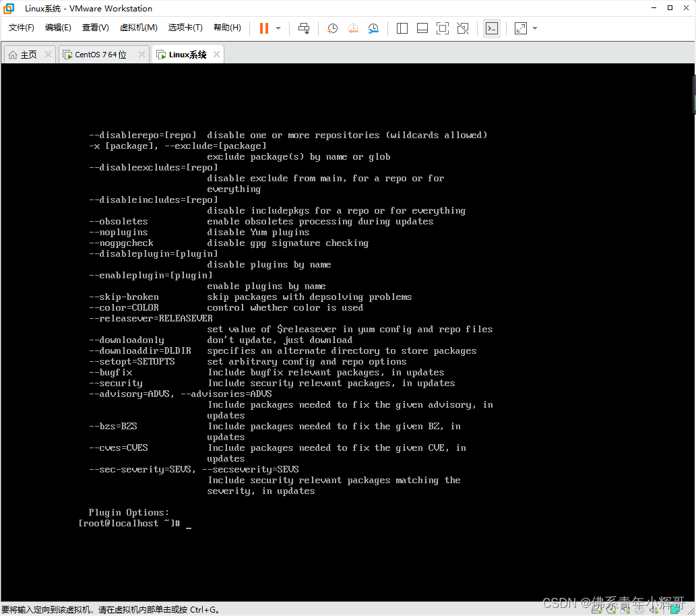Click the terminal prompt [root@localhost ~]#
696x616 pixels.
tap(129, 523)
